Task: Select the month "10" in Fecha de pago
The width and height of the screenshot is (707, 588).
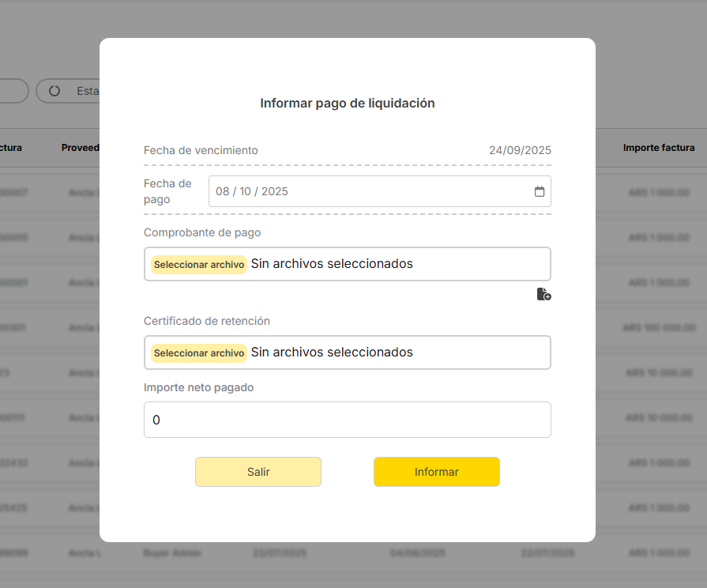Action: click(x=246, y=191)
